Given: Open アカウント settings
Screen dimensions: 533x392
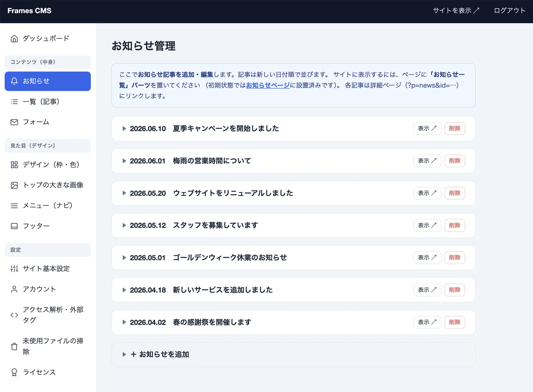Looking at the screenshot, I should (x=48, y=289).
